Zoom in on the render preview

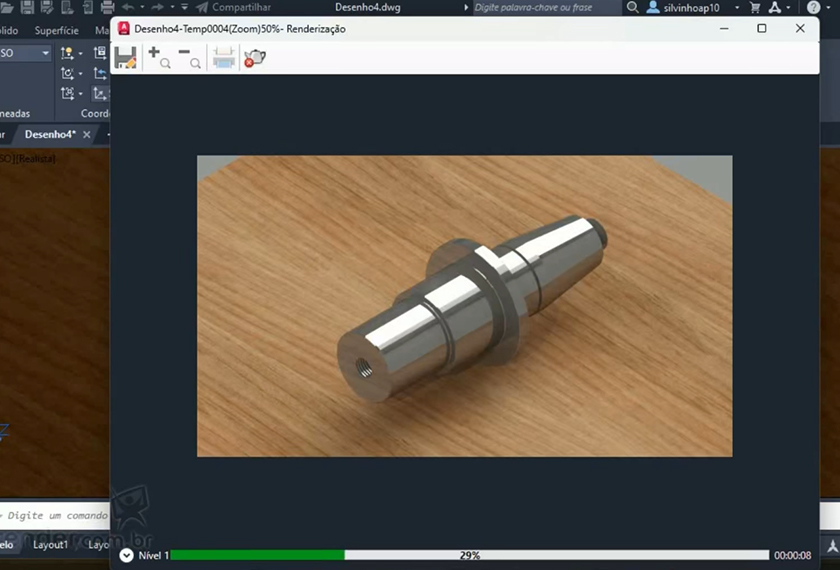coord(158,58)
